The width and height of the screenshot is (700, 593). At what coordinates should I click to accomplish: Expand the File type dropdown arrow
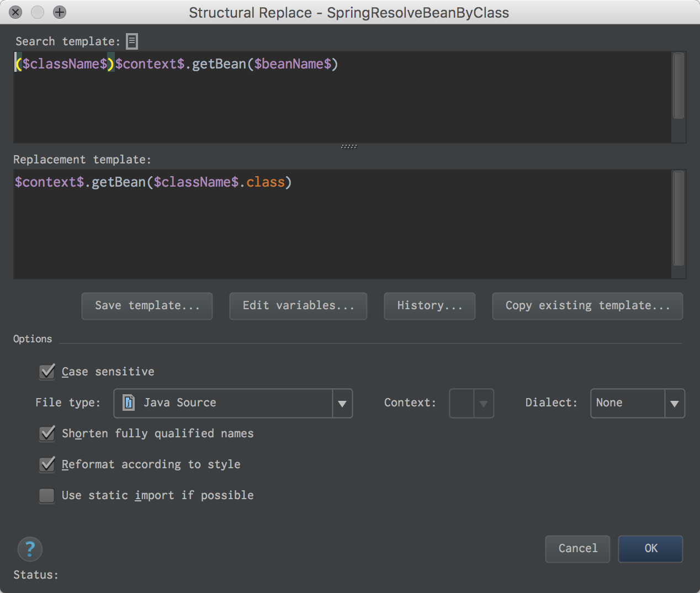point(342,404)
